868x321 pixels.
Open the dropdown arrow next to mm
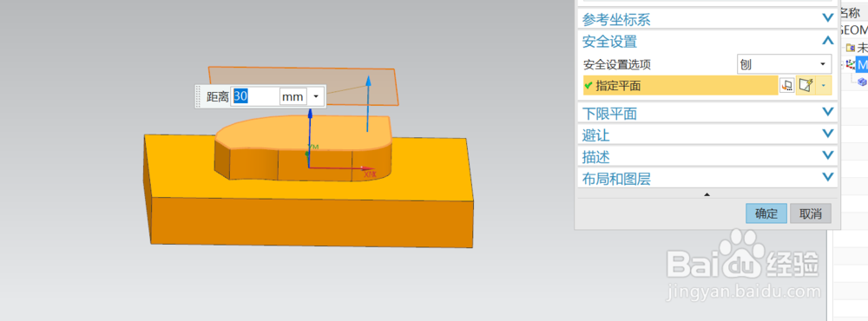(x=316, y=97)
